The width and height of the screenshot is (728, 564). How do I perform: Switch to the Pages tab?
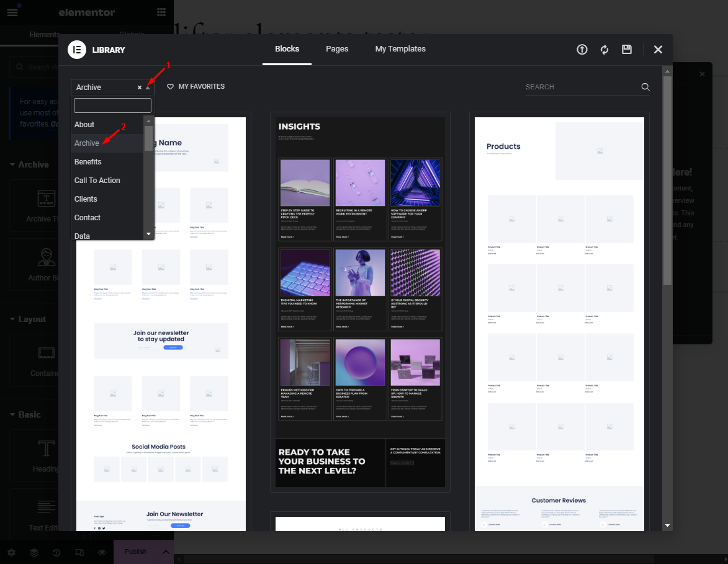coord(337,48)
